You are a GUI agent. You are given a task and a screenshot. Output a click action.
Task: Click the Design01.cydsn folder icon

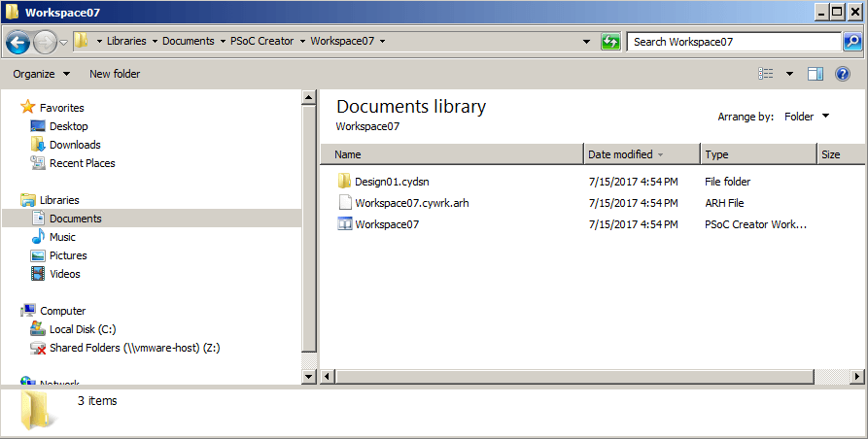tap(344, 181)
